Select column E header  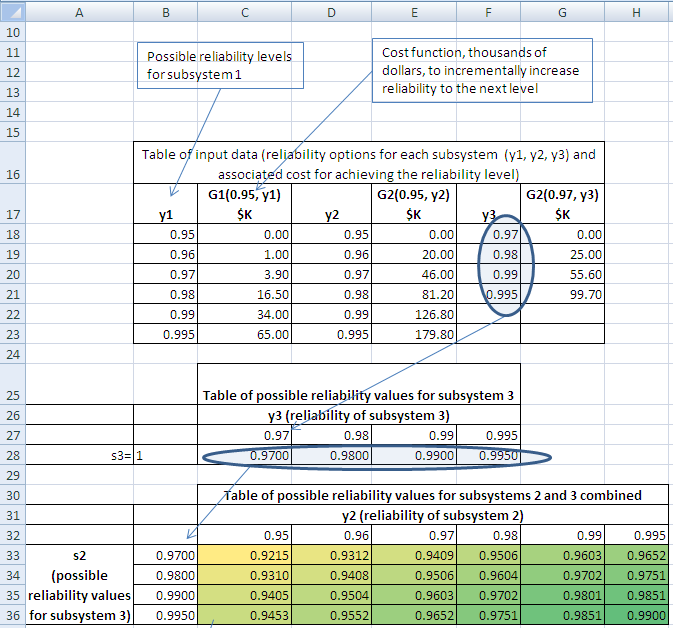414,12
